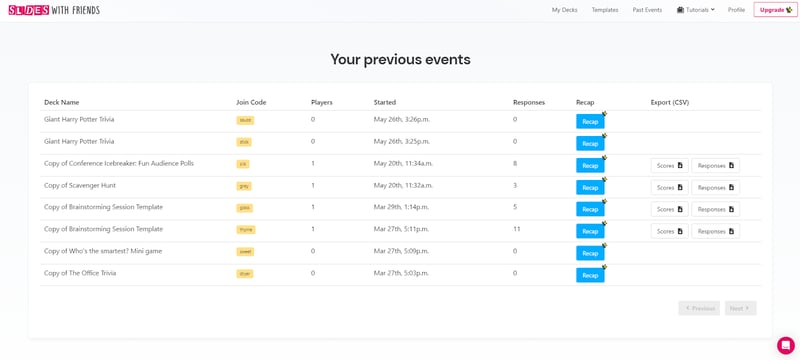Viewport: 800px width, 360px height.
Task: Download Responses for Conference Icebreaker event
Action: pos(715,166)
